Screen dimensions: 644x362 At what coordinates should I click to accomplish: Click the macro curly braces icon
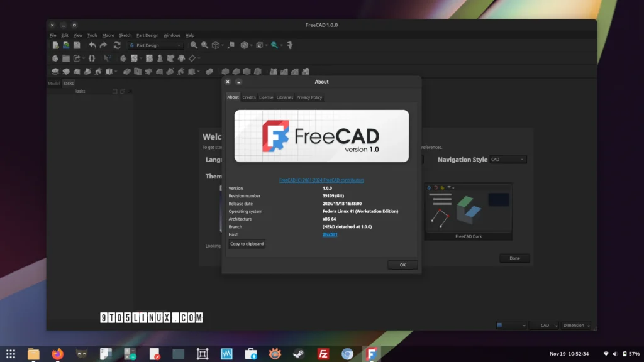pyautogui.click(x=92, y=58)
